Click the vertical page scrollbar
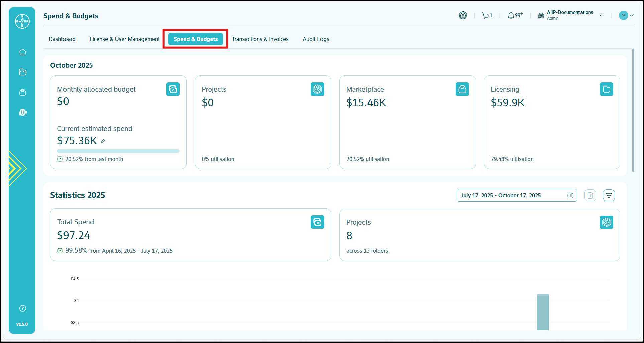Viewport: 644px width, 343px height. click(x=633, y=110)
